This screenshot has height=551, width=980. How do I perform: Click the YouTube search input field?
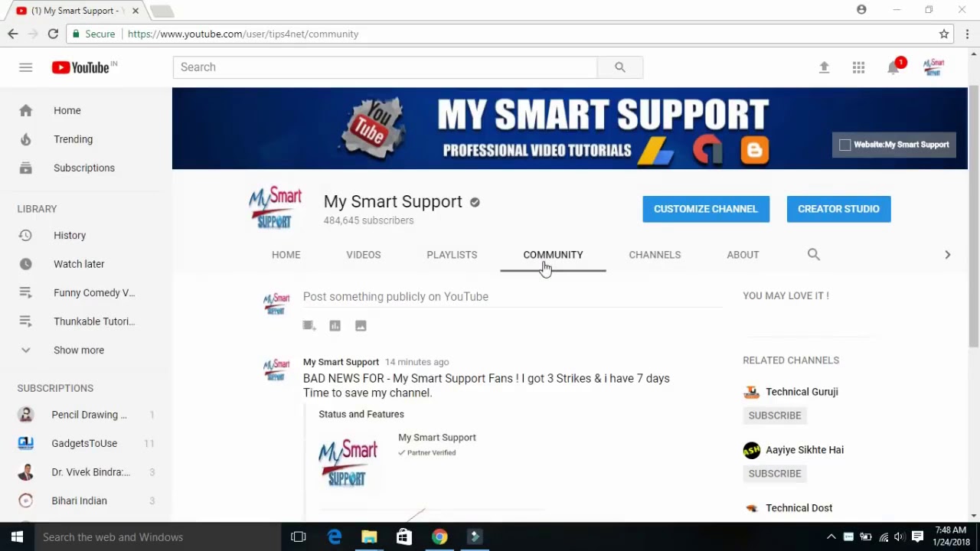385,67
